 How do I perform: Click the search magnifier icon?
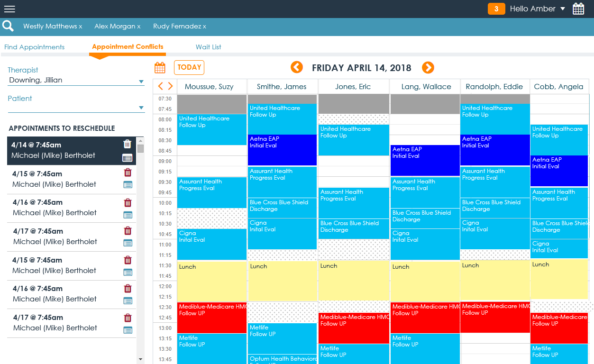coord(8,26)
